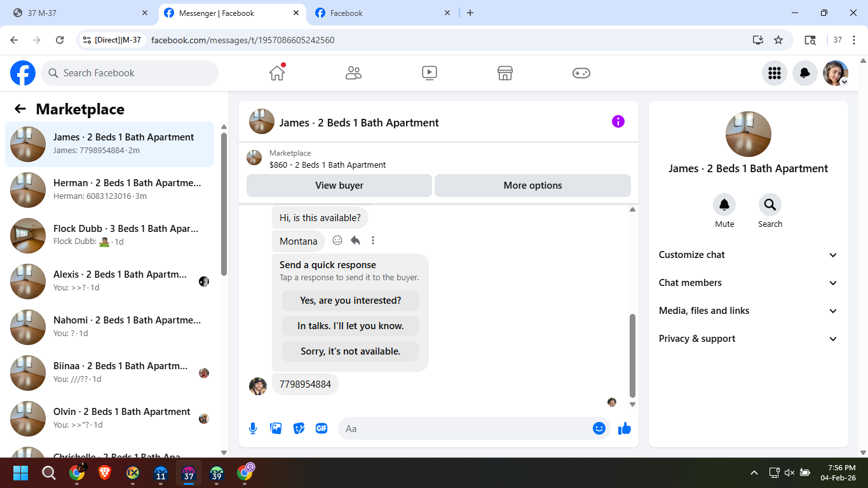Choose a GIF icon
The height and width of the screenshot is (488, 868).
(x=322, y=428)
